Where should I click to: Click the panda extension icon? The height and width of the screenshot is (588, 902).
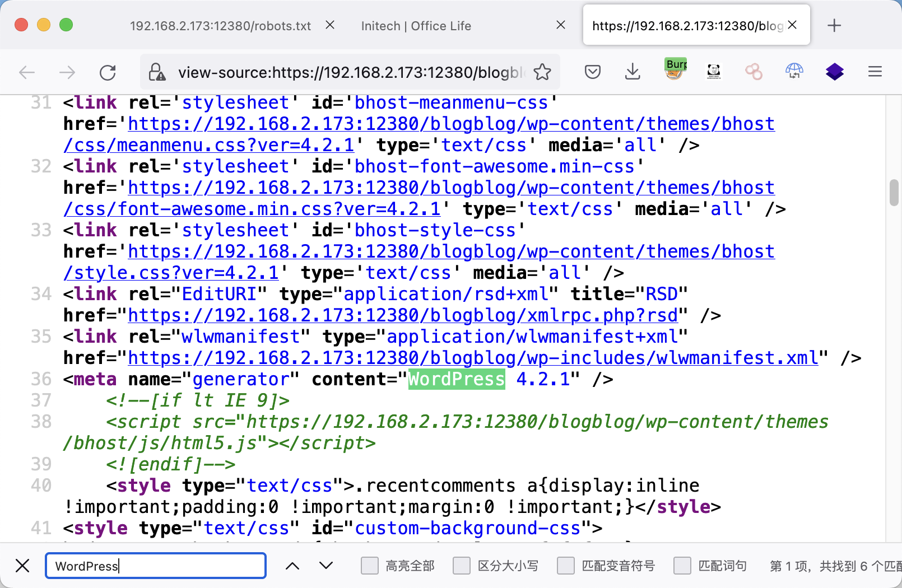[714, 72]
